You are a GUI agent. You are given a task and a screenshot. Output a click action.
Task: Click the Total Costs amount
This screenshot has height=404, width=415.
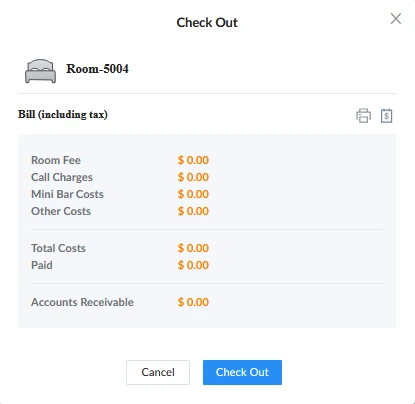tap(193, 248)
